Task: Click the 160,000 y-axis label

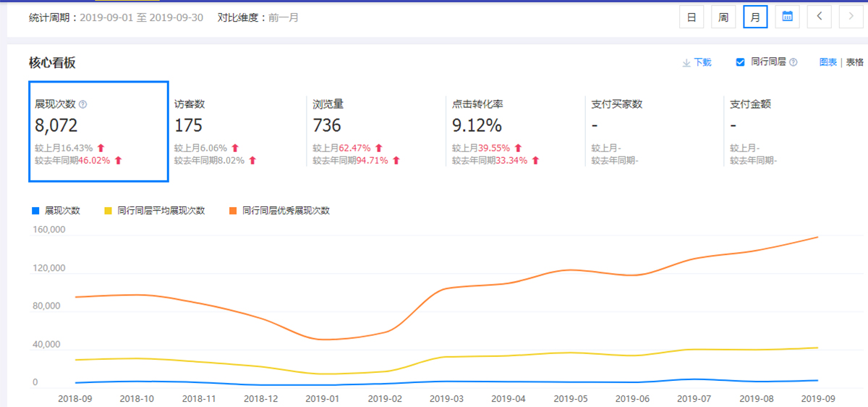Action: tap(48, 230)
